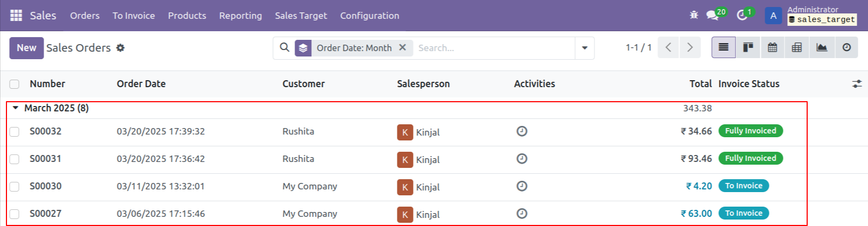
Task: Switch to Kanban view
Action: (x=748, y=47)
